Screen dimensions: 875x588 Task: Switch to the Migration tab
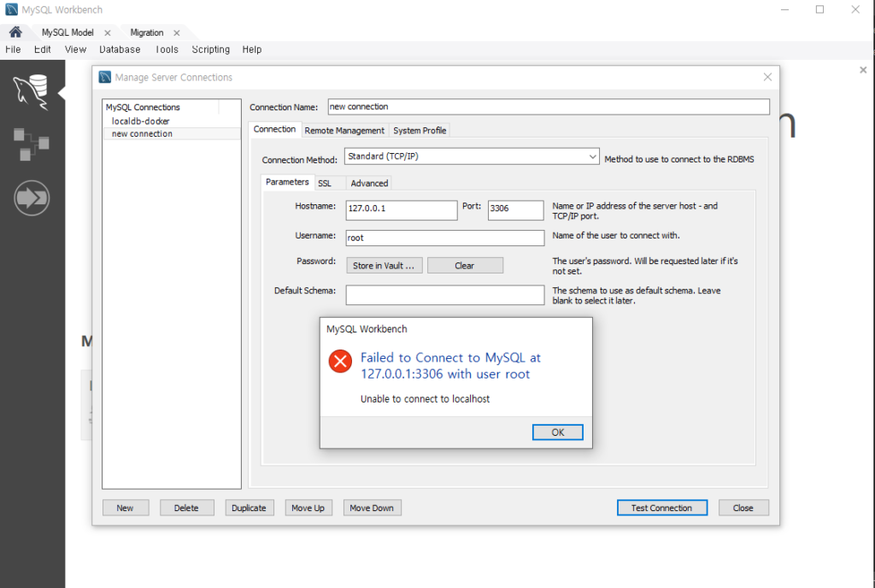pos(147,32)
